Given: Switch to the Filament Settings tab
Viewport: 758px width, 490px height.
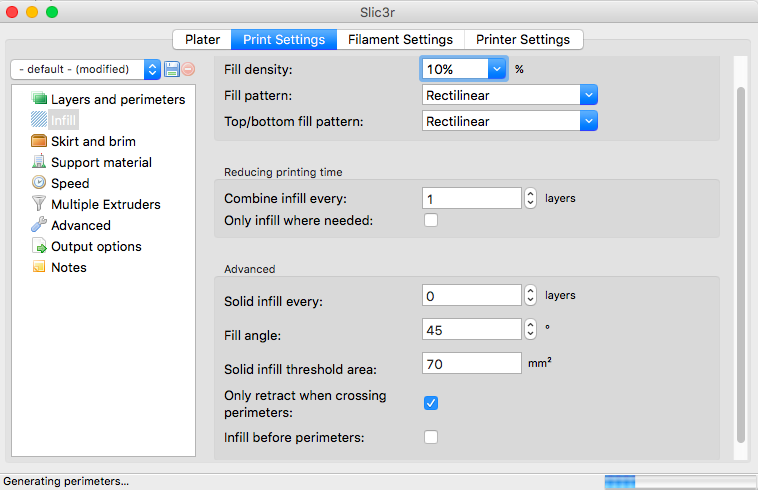Looking at the screenshot, I should pyautogui.click(x=400, y=40).
